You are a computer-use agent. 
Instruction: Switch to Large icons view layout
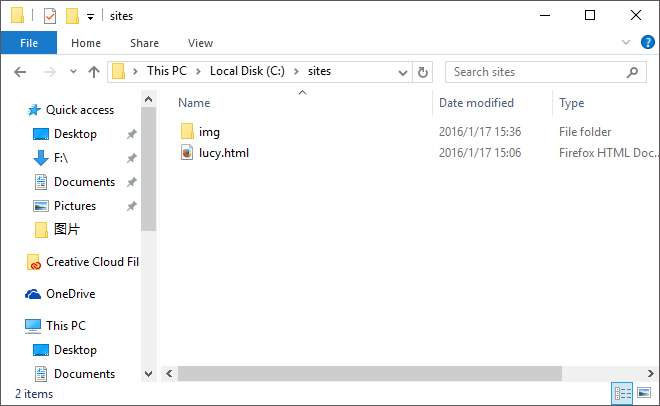pyautogui.click(x=643, y=393)
